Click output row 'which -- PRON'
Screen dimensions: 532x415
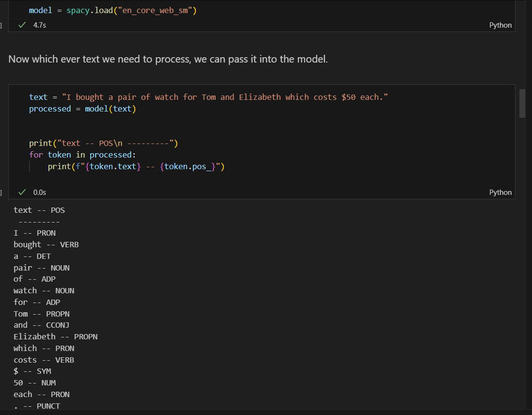tap(44, 349)
